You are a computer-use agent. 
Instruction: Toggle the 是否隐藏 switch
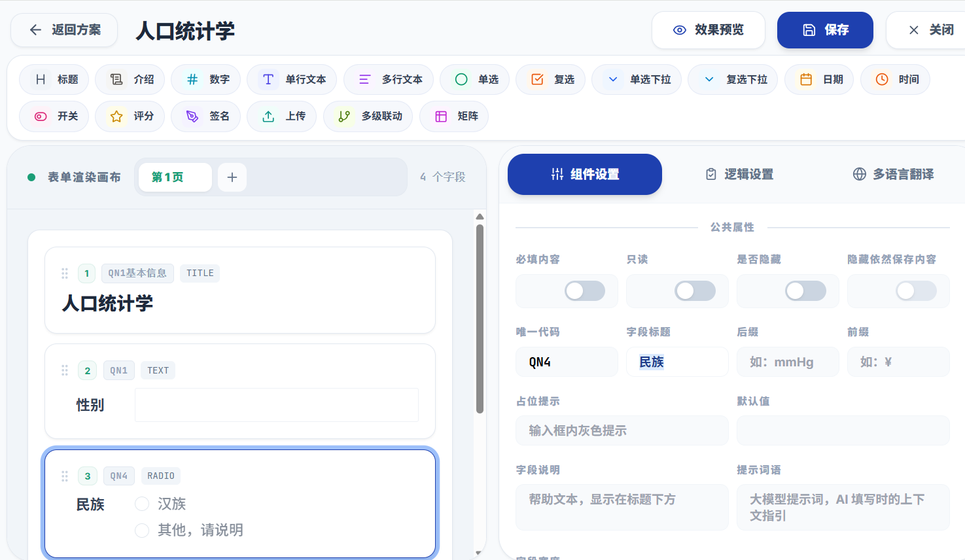[806, 291]
